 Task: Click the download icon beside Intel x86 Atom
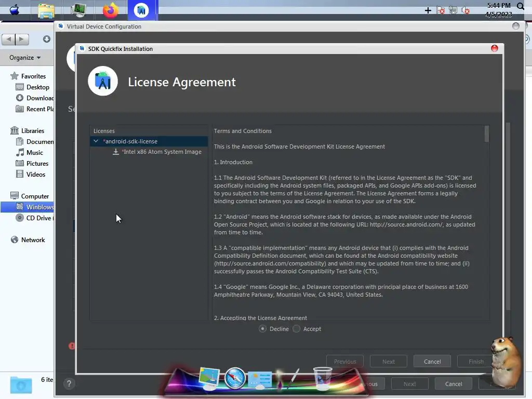pos(116,152)
